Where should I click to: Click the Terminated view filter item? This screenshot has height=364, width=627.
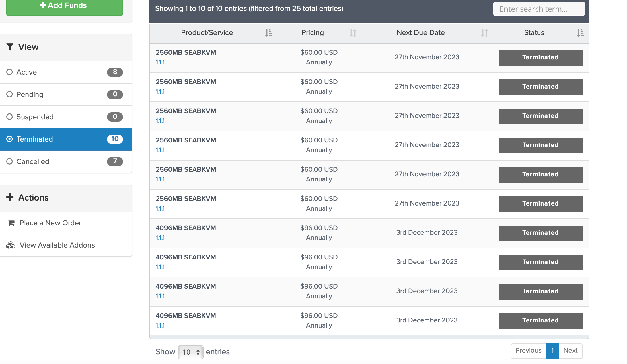[35, 139]
